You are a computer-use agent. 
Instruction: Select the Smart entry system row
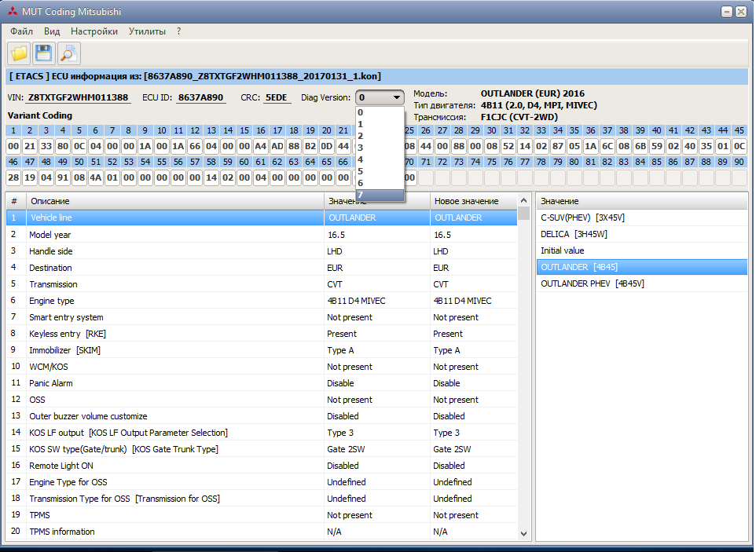(x=262, y=317)
